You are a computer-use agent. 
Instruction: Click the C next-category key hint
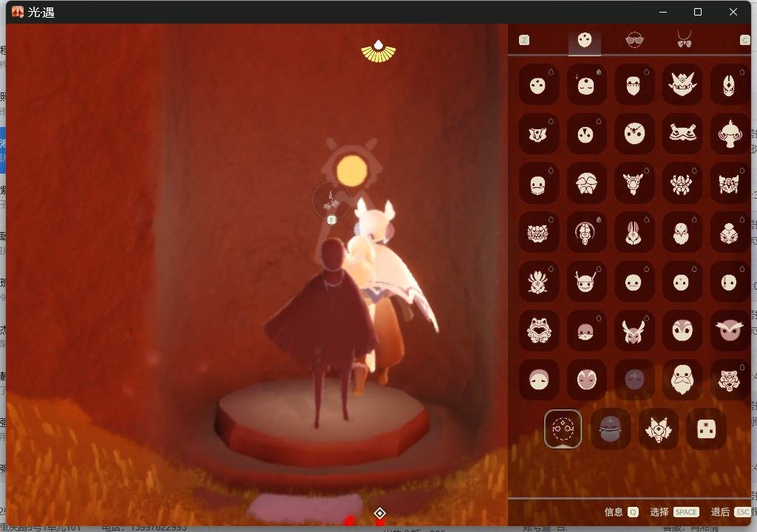pyautogui.click(x=745, y=40)
